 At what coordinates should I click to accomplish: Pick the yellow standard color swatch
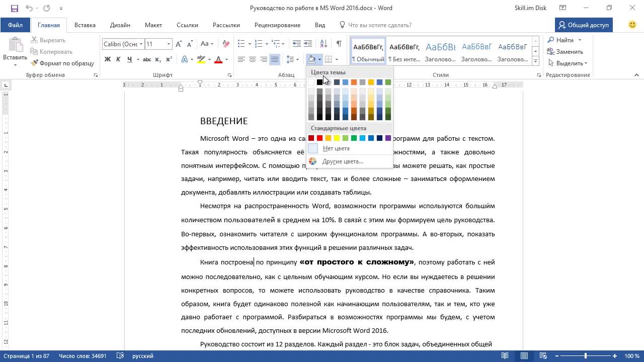(x=337, y=138)
